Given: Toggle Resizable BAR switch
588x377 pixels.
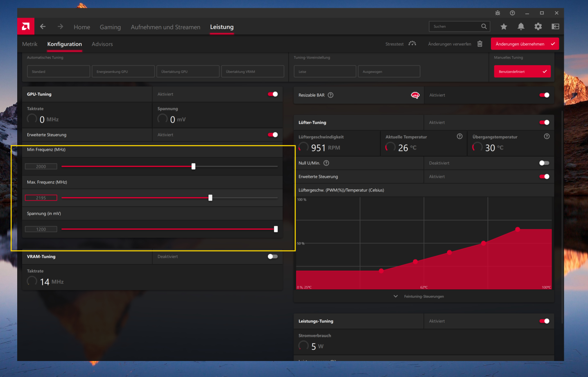Looking at the screenshot, I should 544,95.
